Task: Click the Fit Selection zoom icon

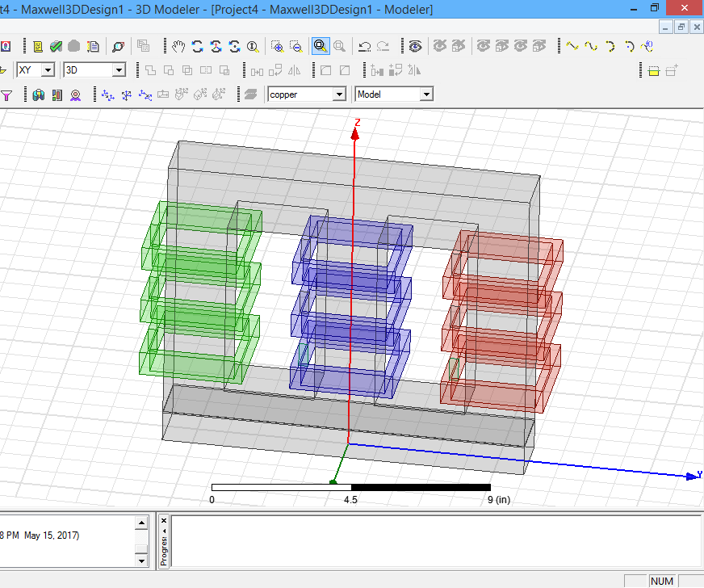Action: point(339,46)
